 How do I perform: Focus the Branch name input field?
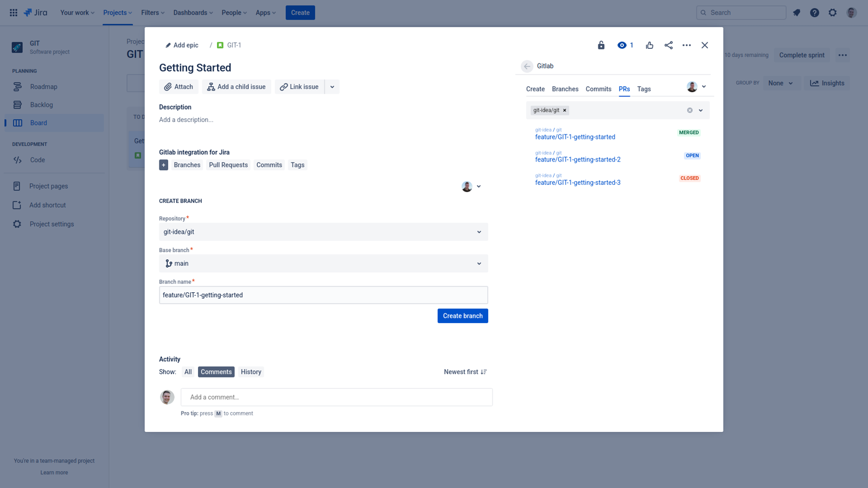323,295
